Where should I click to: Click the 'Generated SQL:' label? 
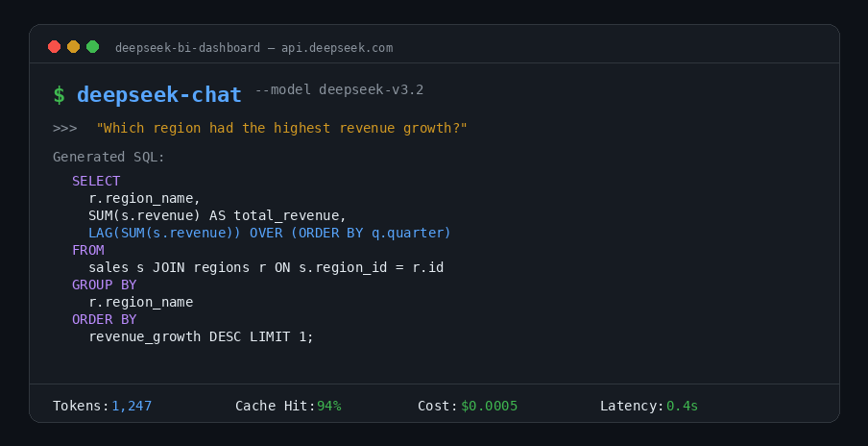109,158
